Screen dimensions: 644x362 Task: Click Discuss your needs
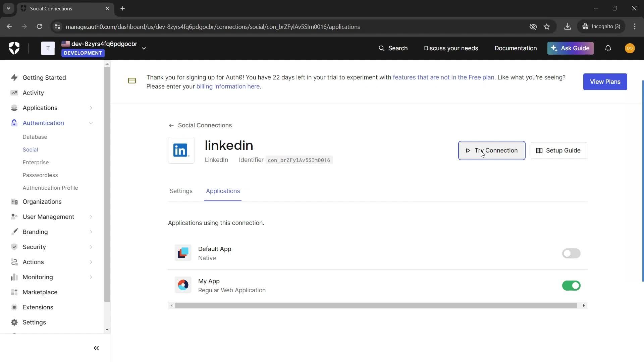click(x=451, y=48)
